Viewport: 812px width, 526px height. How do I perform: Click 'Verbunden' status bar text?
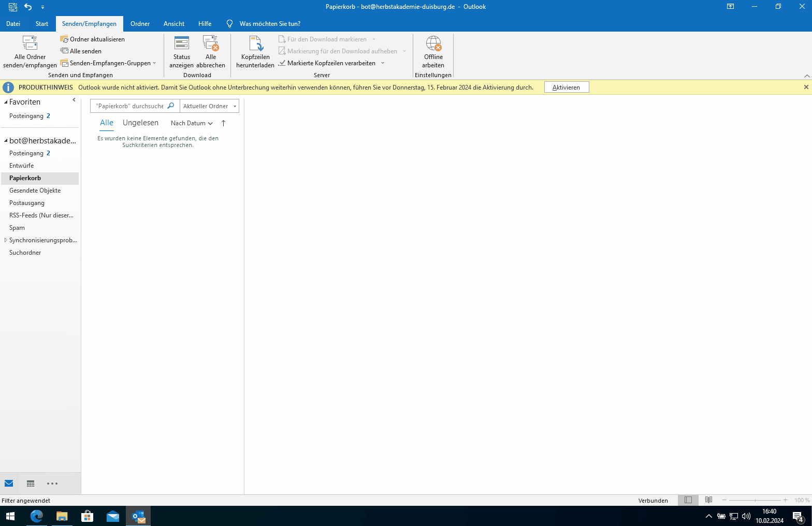coord(653,501)
